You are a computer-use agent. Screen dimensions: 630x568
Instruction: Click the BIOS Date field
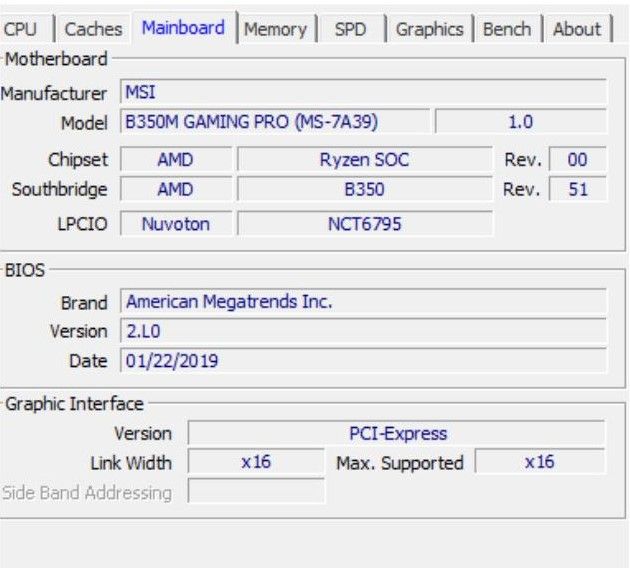[362, 360]
